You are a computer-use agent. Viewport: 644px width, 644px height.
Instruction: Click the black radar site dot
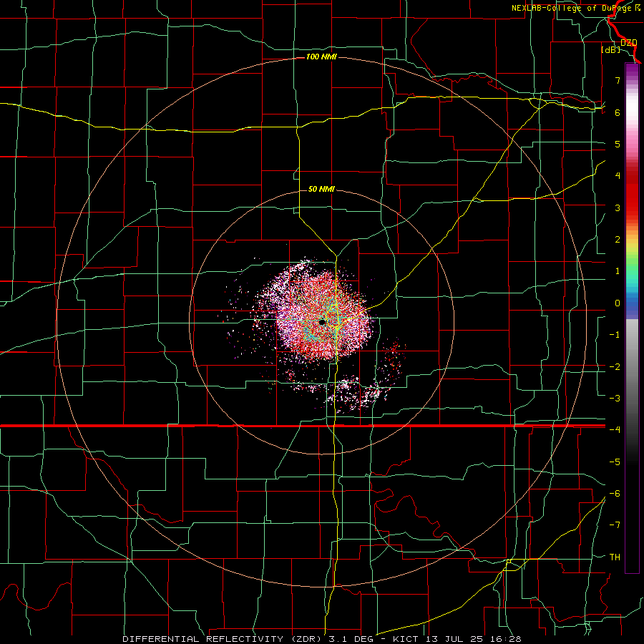click(x=323, y=323)
